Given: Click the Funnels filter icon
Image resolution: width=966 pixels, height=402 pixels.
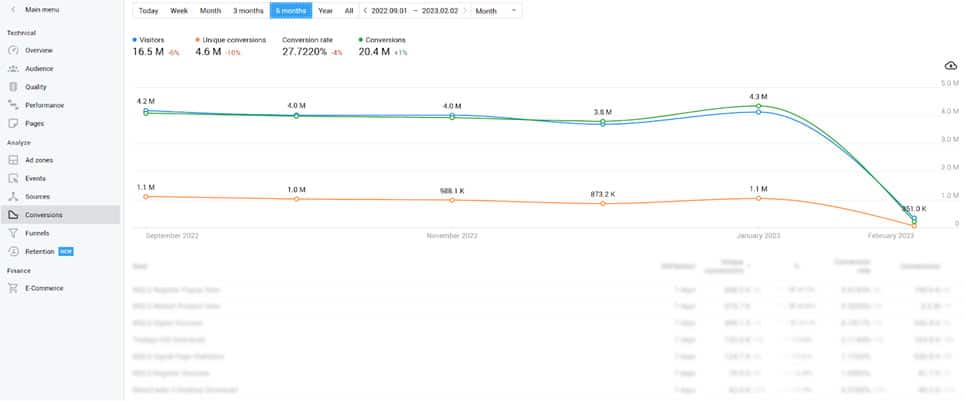Looking at the screenshot, I should click(x=13, y=233).
